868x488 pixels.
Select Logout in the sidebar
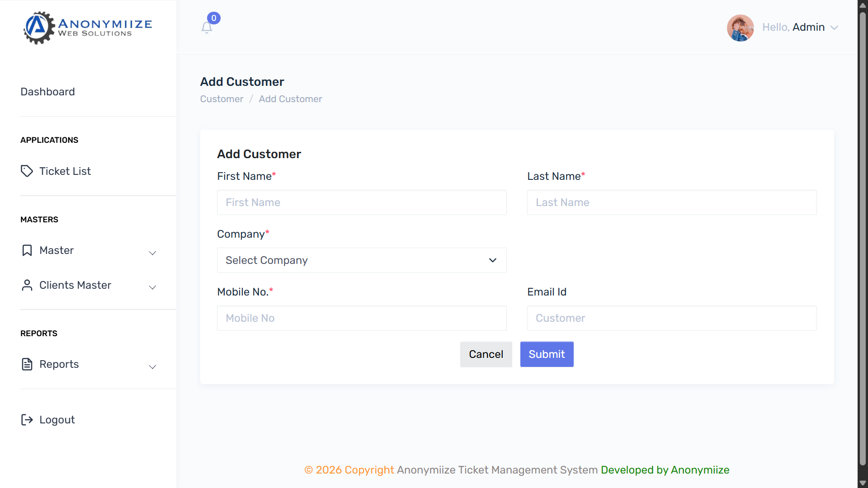[x=57, y=420]
